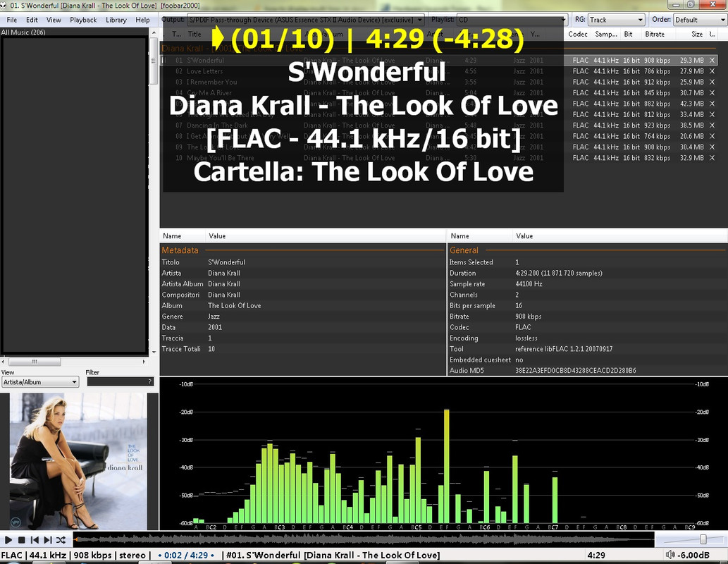The width and height of the screenshot is (728, 564).
Task: Open the Help menu
Action: click(x=142, y=20)
